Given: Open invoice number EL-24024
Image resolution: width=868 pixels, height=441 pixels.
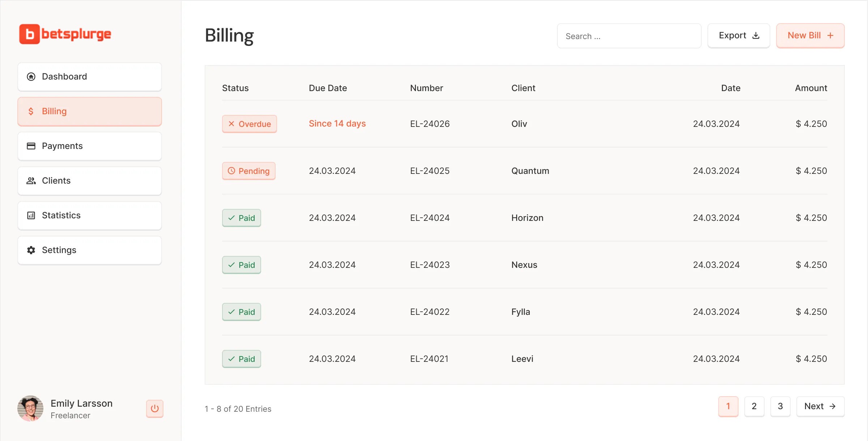Looking at the screenshot, I should (x=430, y=218).
